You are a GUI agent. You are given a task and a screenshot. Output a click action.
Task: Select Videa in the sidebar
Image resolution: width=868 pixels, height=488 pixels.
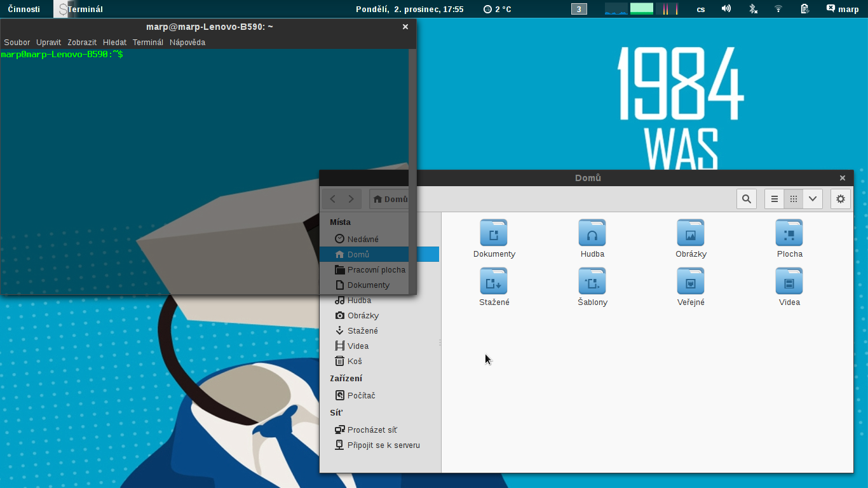pyautogui.click(x=379, y=346)
